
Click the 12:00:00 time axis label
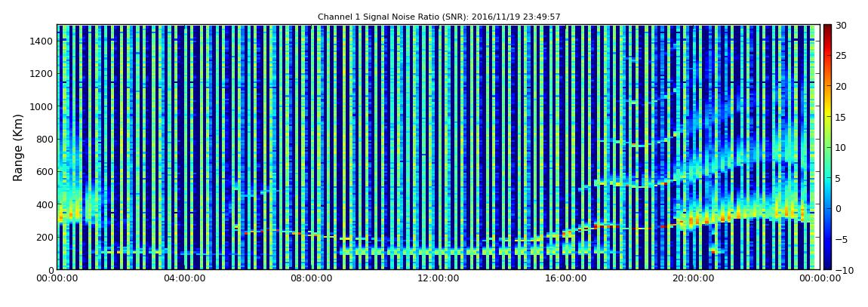pos(439,279)
